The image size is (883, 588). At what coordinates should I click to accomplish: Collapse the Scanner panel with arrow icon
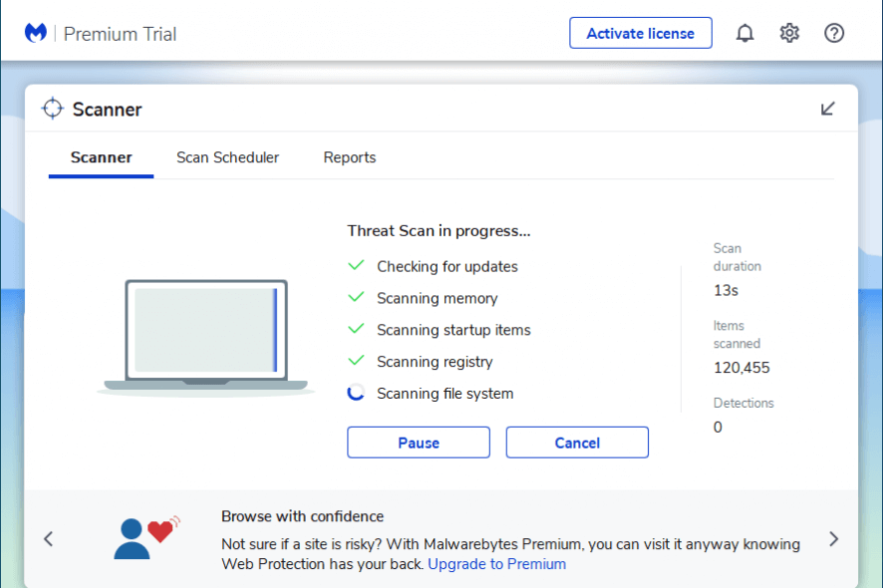click(x=827, y=109)
